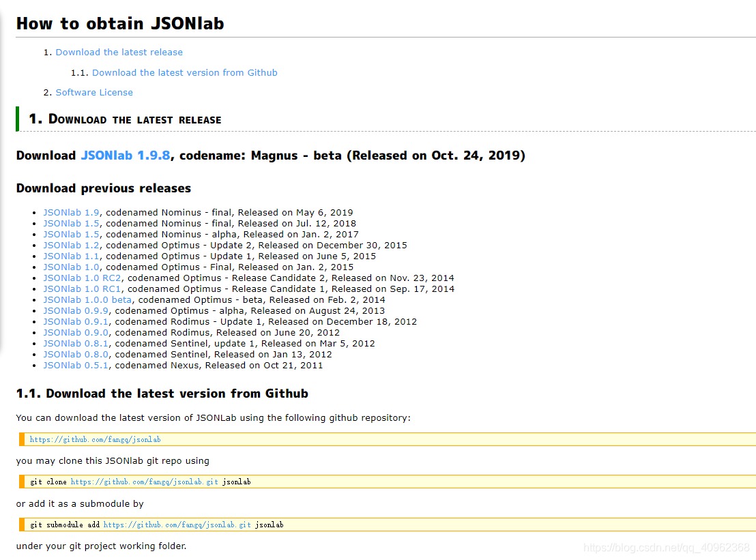Open the JSONlab 1.0 RC1 link
Image resolution: width=756 pixels, height=560 pixels.
pos(82,289)
